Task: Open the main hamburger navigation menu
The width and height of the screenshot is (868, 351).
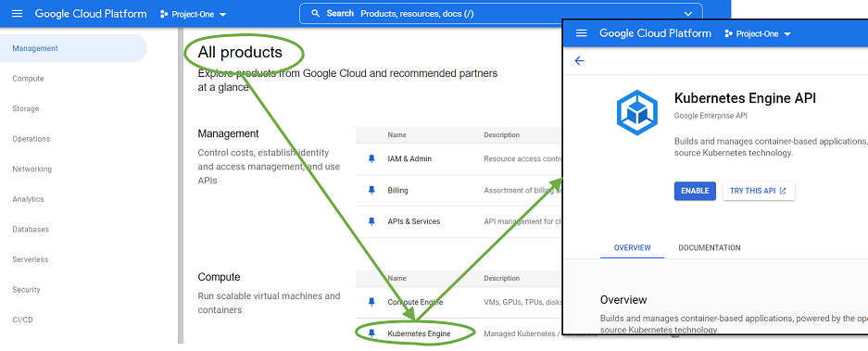Action: [x=18, y=13]
